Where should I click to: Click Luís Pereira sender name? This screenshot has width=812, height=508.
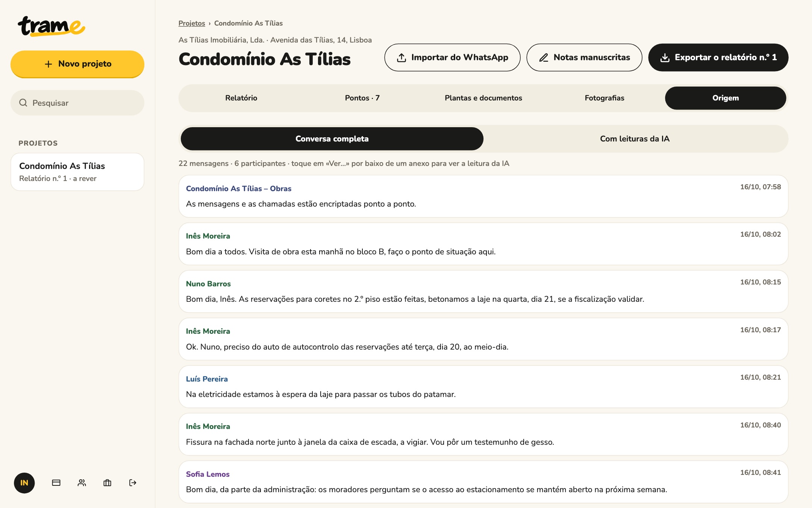point(207,379)
